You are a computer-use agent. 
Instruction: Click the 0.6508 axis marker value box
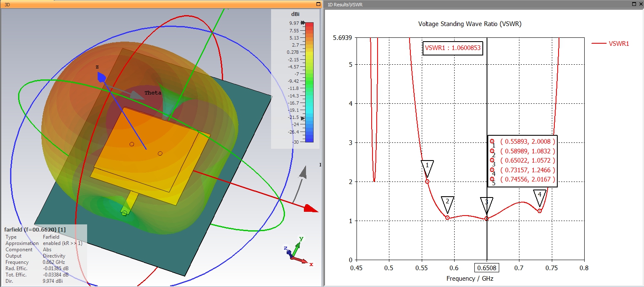point(487,268)
